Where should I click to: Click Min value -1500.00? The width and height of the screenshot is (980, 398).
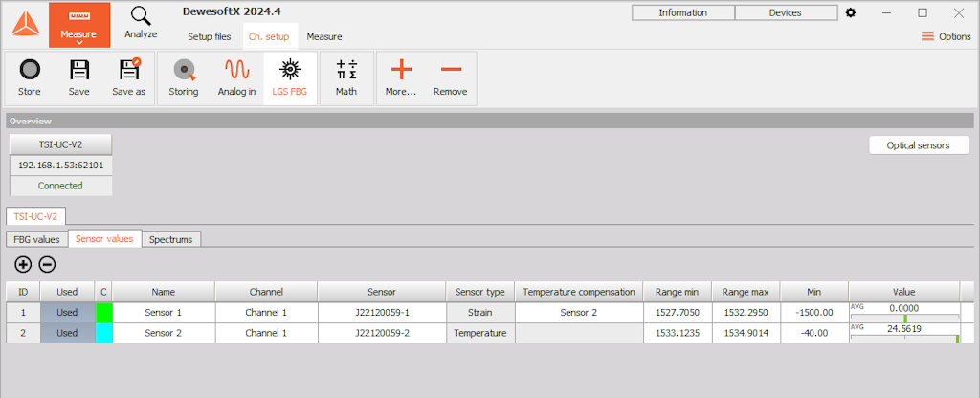click(x=813, y=313)
